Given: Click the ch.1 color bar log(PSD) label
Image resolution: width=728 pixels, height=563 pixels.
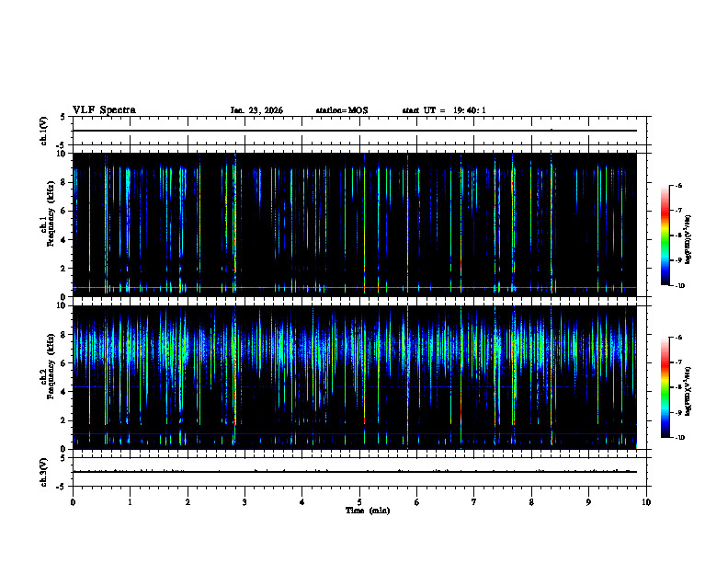Looking at the screenshot, I should 688,240.
